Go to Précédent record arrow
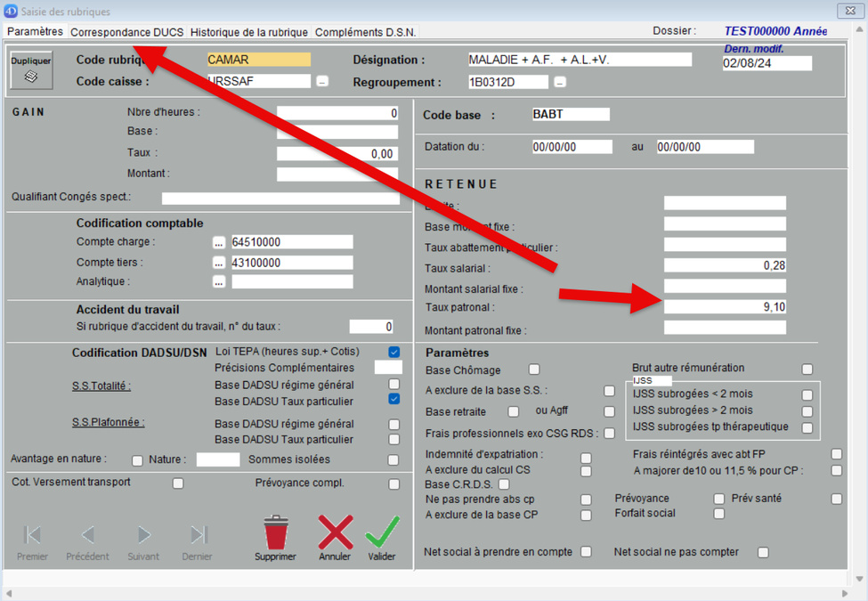The image size is (868, 601). pyautogui.click(x=87, y=534)
